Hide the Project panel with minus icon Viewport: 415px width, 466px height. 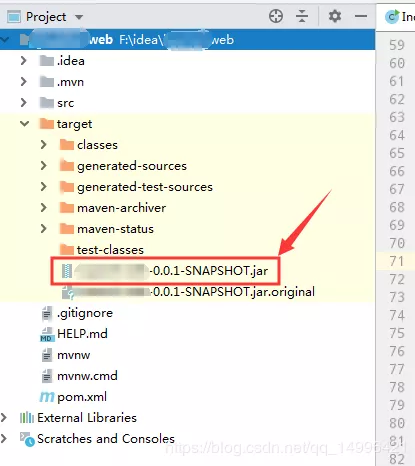[361, 16]
